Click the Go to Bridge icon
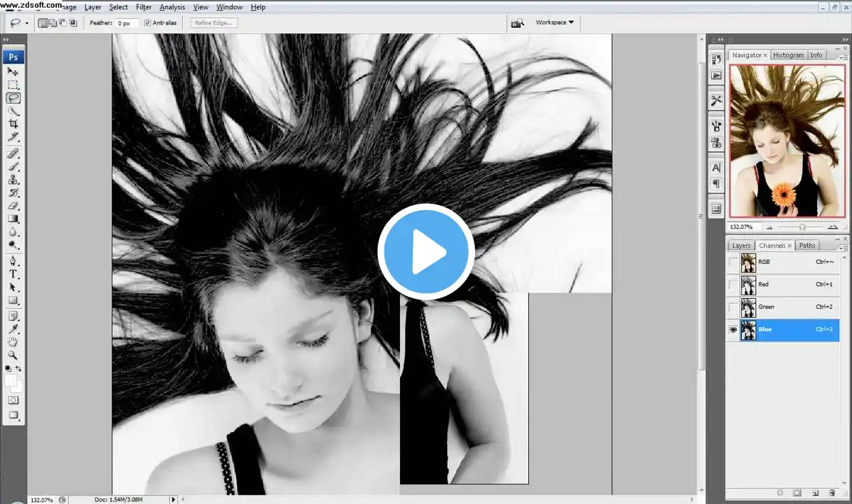The height and width of the screenshot is (504, 852). (x=517, y=23)
